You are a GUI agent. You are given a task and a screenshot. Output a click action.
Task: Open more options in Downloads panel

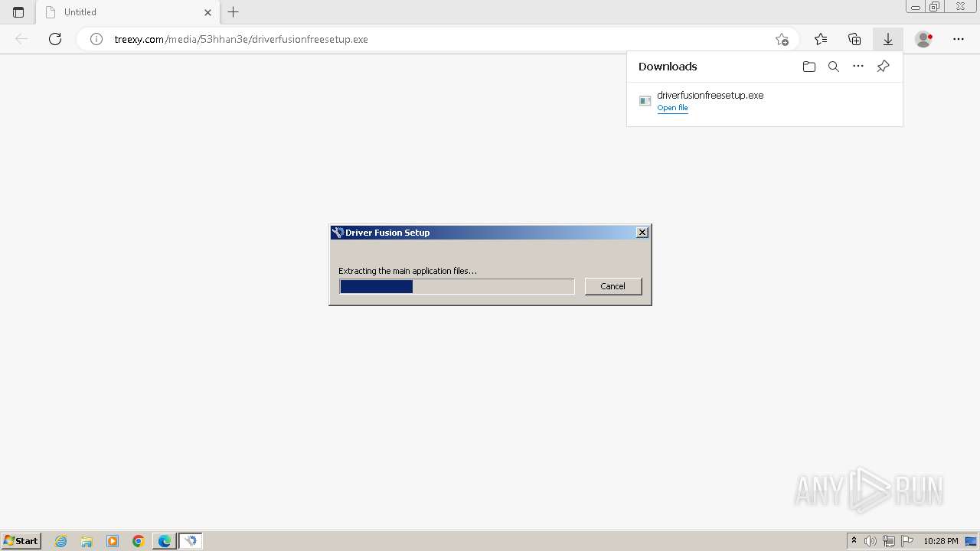(858, 67)
